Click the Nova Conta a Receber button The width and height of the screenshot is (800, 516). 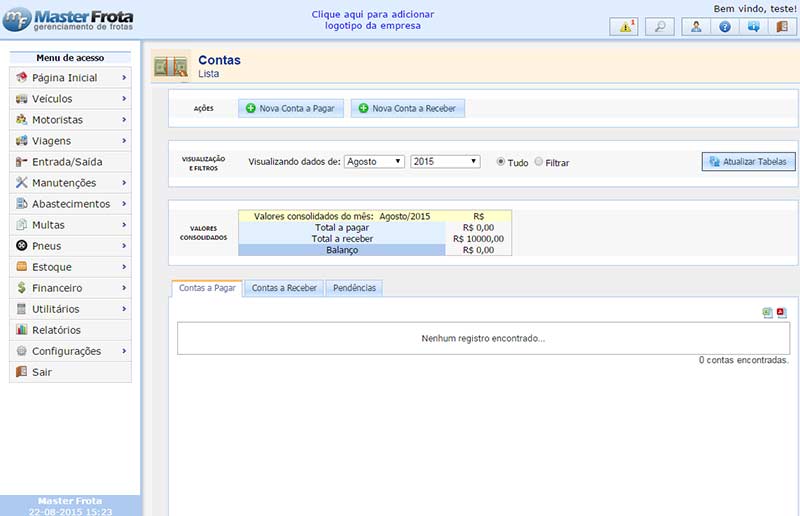click(x=408, y=108)
